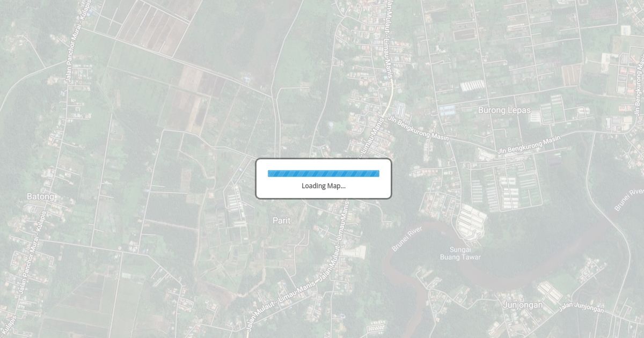Click the blue striped loading progress bar
The height and width of the screenshot is (338, 644).
pyautogui.click(x=324, y=173)
